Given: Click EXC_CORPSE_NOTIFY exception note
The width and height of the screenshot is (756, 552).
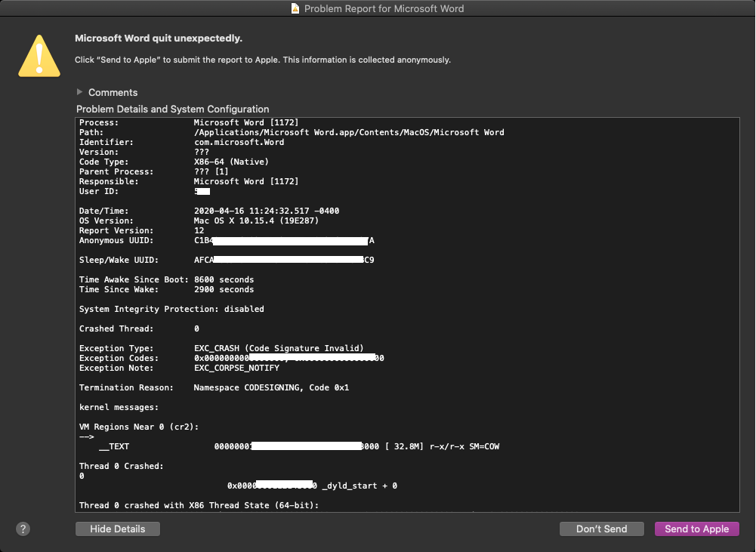Looking at the screenshot, I should (x=236, y=368).
